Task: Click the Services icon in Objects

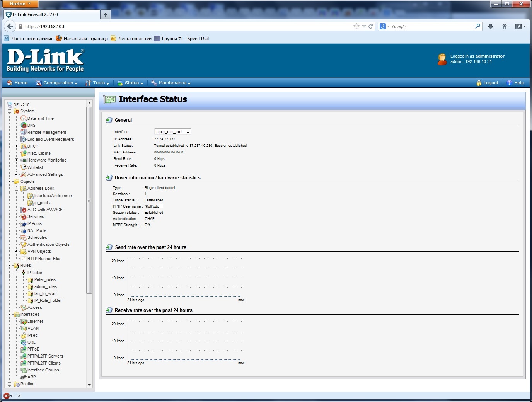Action: [x=24, y=216]
